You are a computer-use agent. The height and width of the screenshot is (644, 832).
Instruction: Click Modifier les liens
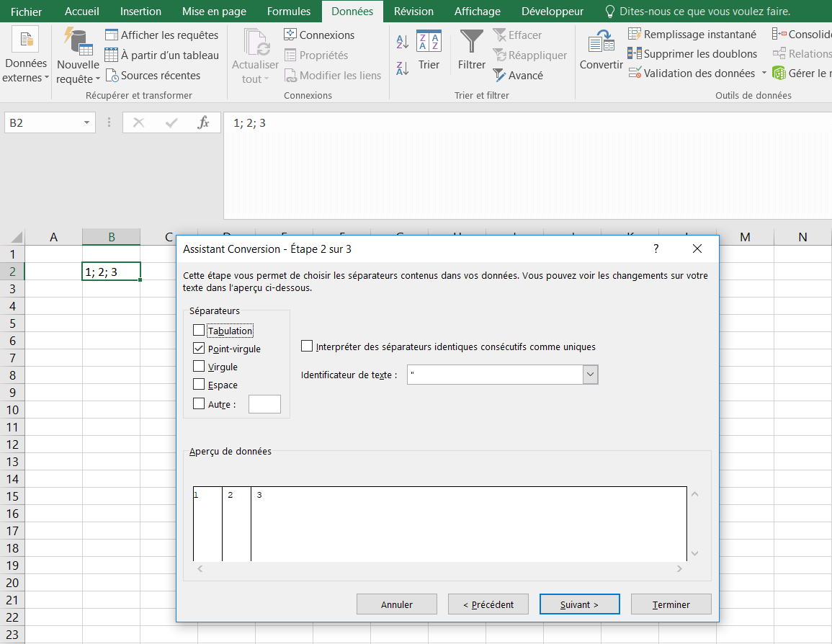333,76
